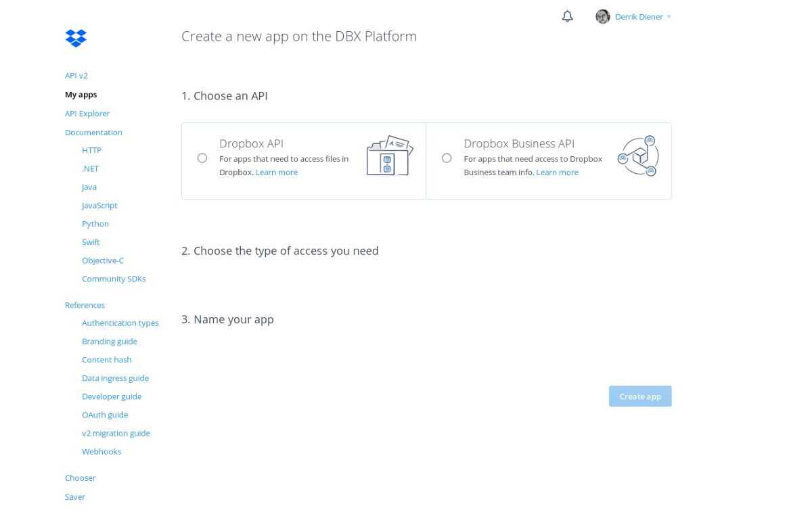Open the API Explorer link
Image resolution: width=812 pixels, height=512 pixels.
tap(87, 114)
